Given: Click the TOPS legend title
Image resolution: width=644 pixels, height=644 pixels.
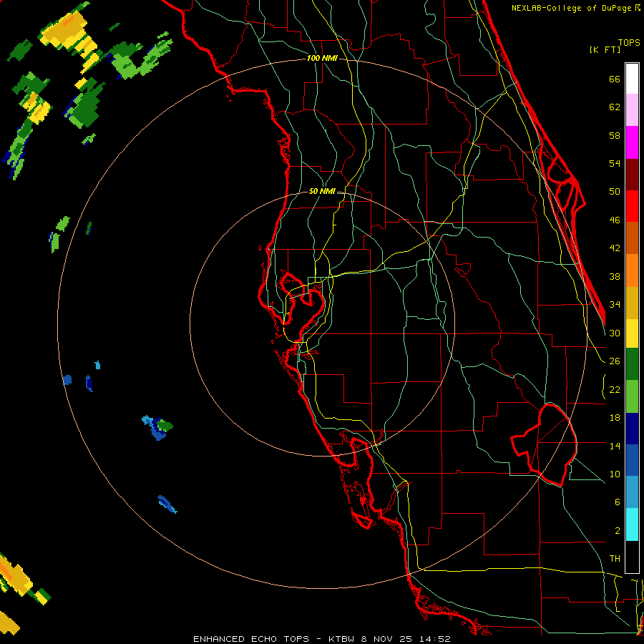Looking at the screenshot, I should (x=629, y=42).
